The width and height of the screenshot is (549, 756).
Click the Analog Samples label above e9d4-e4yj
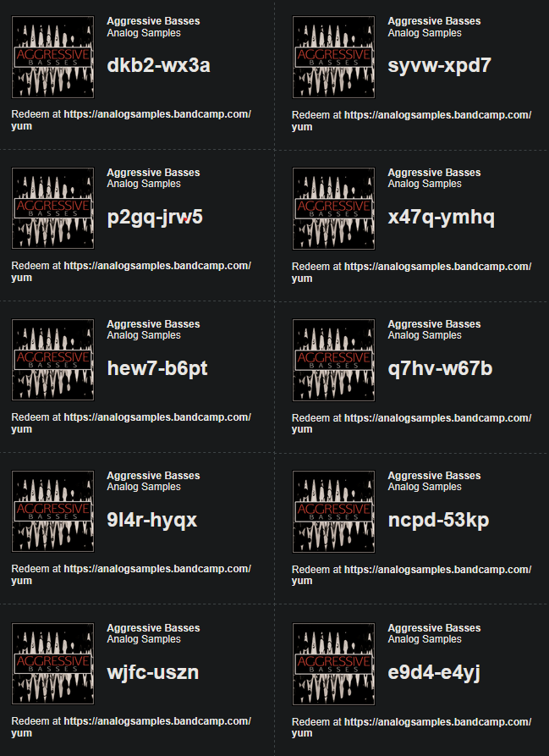pyautogui.click(x=425, y=639)
